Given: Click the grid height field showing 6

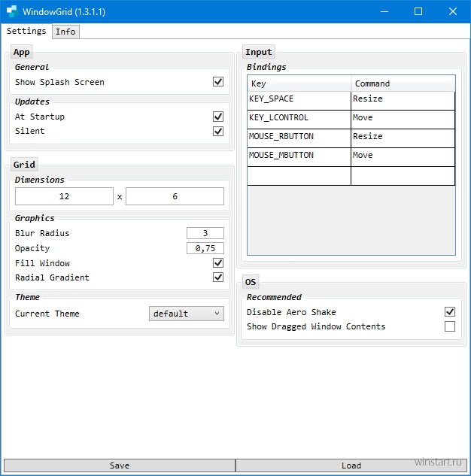Looking at the screenshot, I should pos(175,196).
